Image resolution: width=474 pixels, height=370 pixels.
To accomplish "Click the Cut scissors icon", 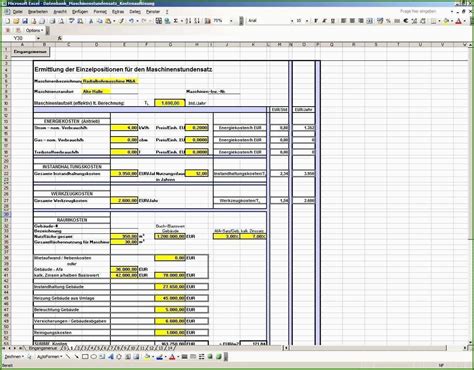I will (91, 21).
